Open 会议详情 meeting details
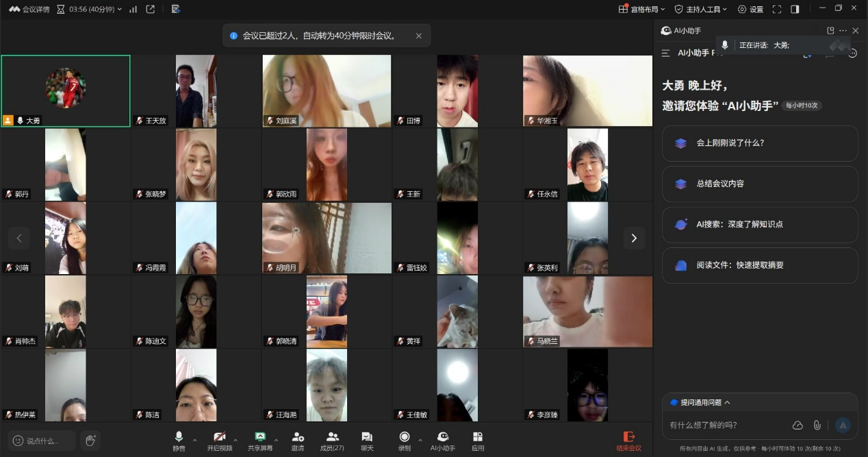 (29, 10)
